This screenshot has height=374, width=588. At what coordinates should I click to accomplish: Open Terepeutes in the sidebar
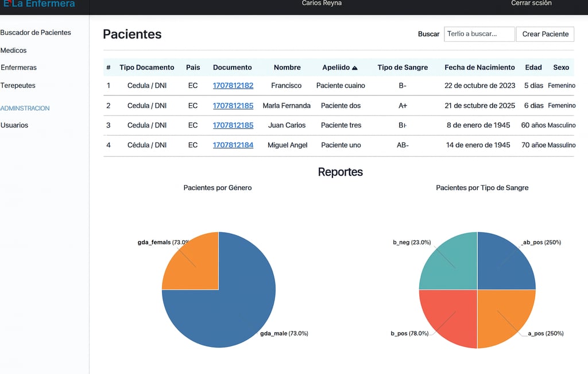(18, 86)
